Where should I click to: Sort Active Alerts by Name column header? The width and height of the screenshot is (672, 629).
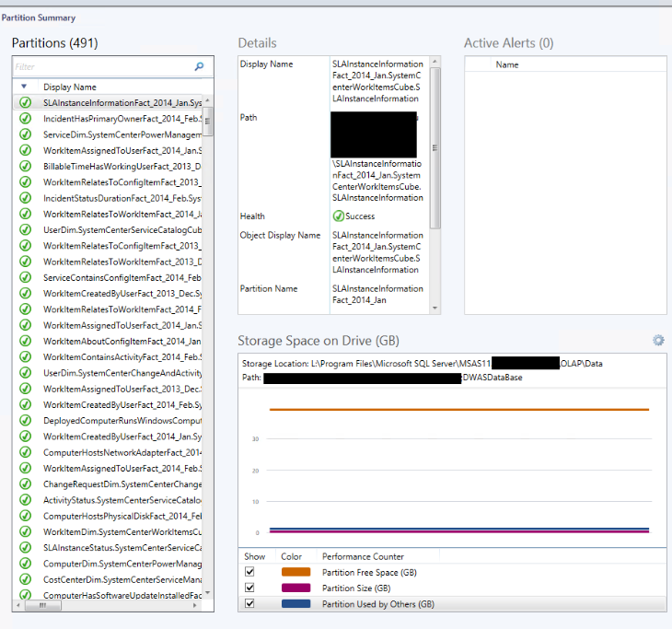tap(507, 64)
